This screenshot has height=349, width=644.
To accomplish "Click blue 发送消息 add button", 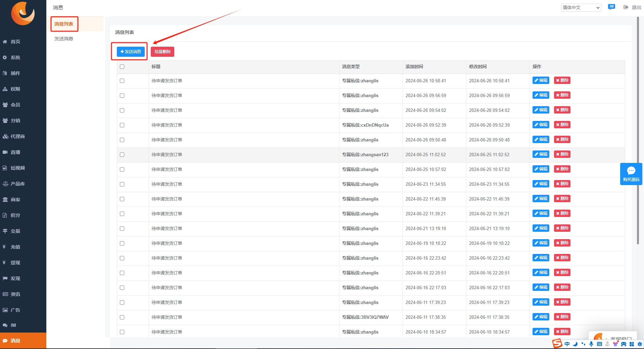I will pyautogui.click(x=131, y=51).
